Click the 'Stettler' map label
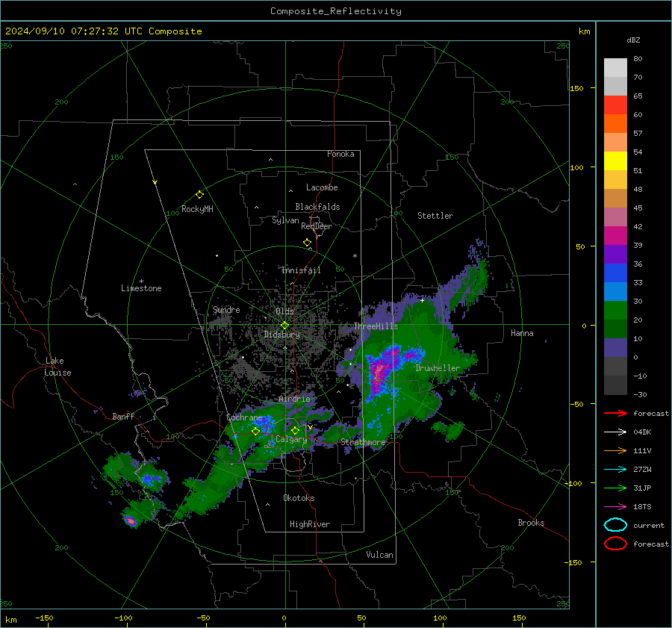 pos(435,216)
